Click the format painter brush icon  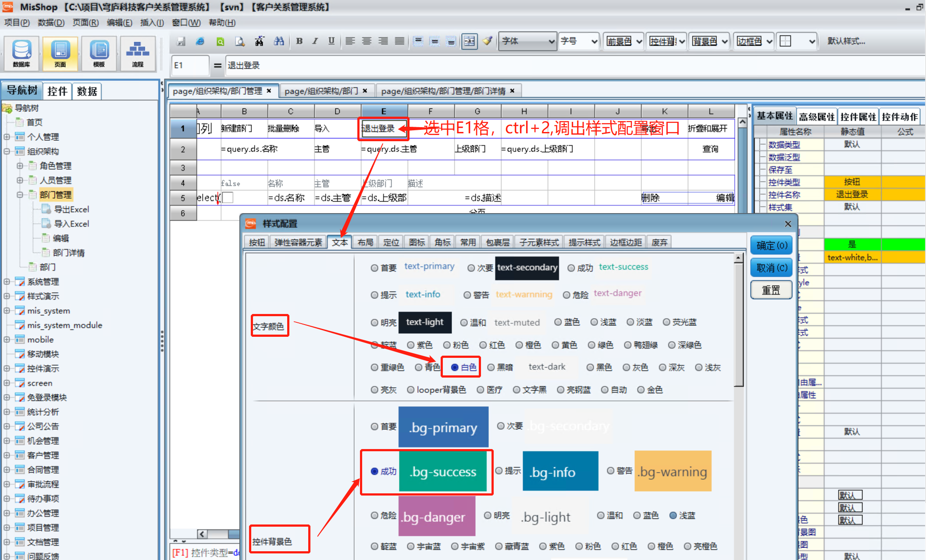click(x=487, y=41)
